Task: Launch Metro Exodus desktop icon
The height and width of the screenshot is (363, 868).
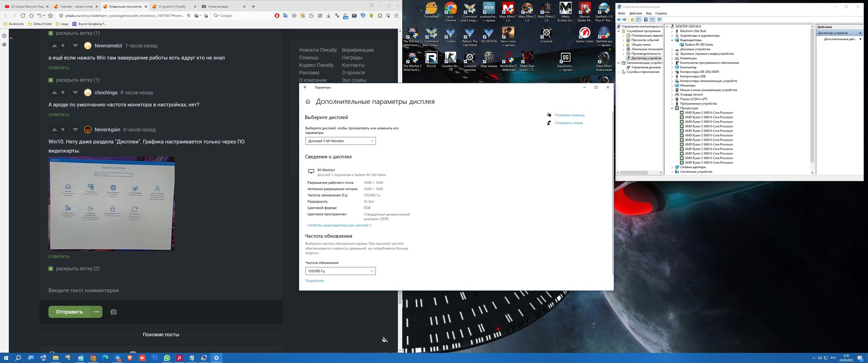Action: coord(565,11)
